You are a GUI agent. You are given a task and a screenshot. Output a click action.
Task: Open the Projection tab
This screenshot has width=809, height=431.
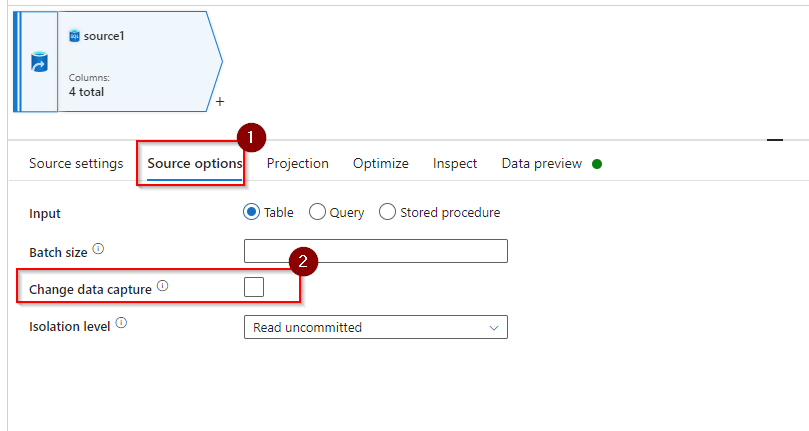pyautogui.click(x=298, y=164)
